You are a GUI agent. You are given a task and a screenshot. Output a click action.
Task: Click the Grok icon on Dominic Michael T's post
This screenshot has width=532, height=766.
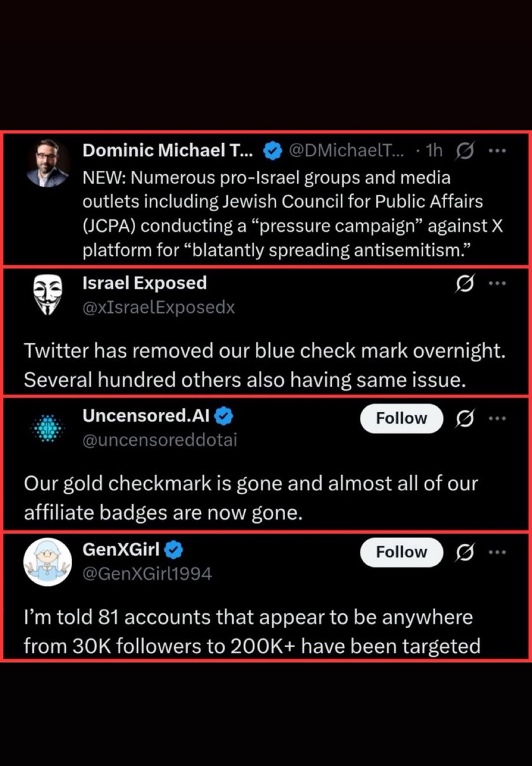465,151
